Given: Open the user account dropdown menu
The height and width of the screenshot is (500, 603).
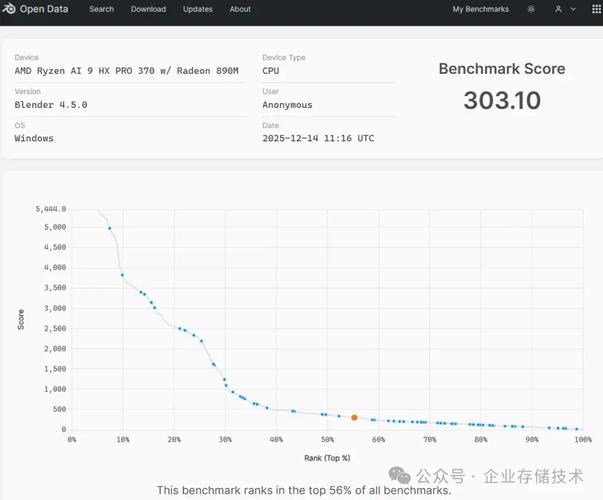Looking at the screenshot, I should 560,9.
